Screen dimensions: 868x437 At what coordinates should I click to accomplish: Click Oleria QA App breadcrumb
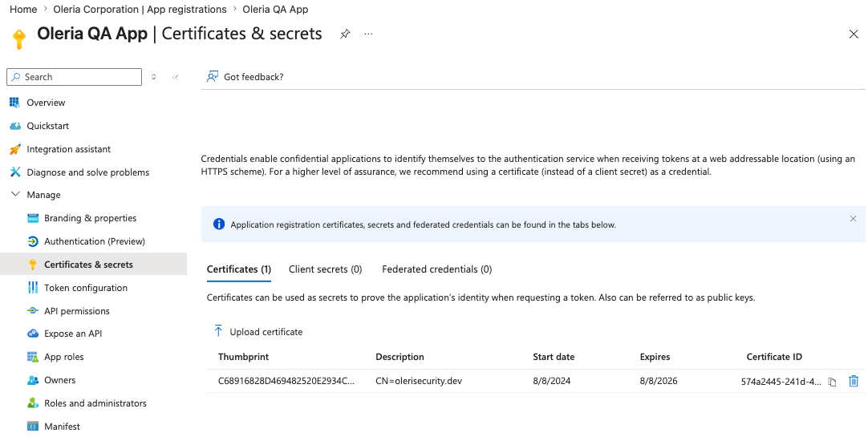pyautogui.click(x=275, y=10)
